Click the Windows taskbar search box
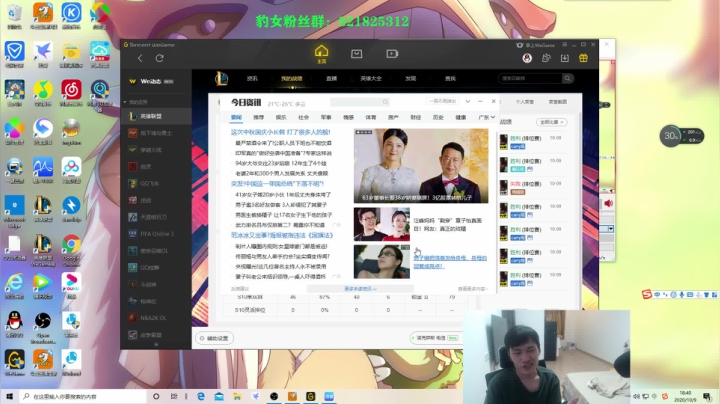Viewport: 720px width, 404px height. click(83, 396)
